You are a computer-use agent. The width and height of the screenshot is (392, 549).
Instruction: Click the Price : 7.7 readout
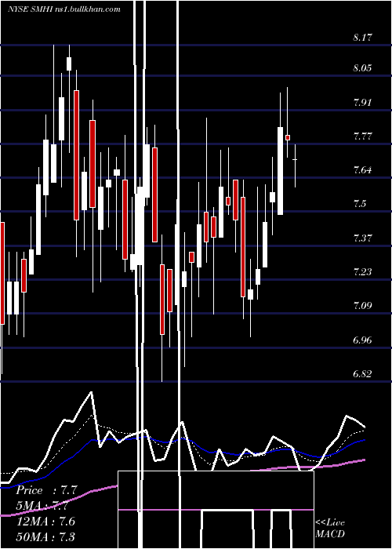(x=46, y=490)
